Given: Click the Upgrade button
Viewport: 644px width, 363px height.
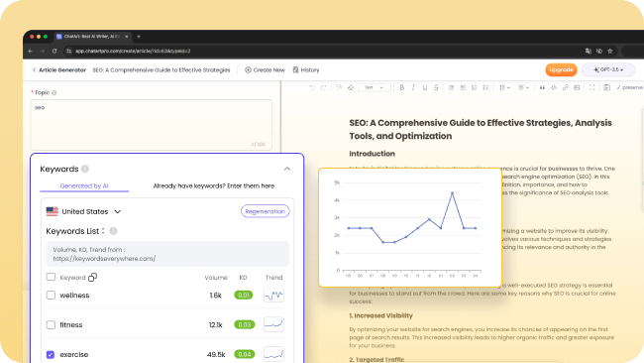Looking at the screenshot, I should click(561, 69).
